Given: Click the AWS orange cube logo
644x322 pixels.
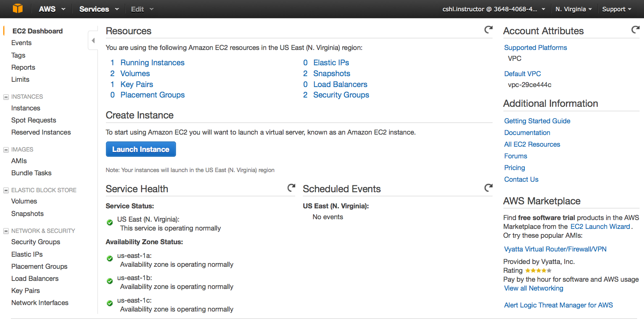Looking at the screenshot, I should coord(18,8).
